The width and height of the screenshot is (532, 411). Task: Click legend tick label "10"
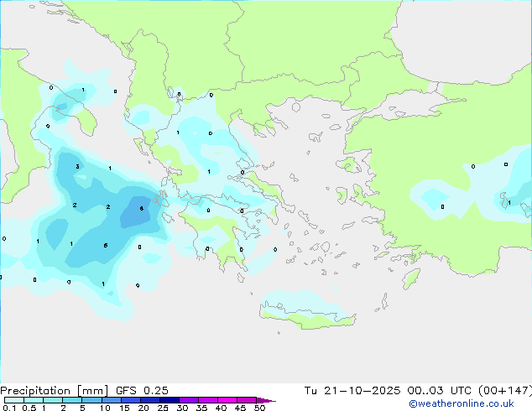(x=105, y=408)
